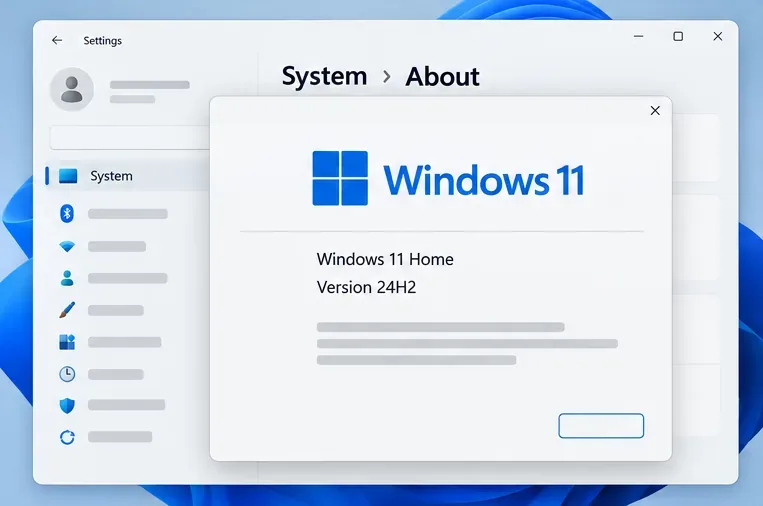Open the Apps sidebar icon

point(67,342)
